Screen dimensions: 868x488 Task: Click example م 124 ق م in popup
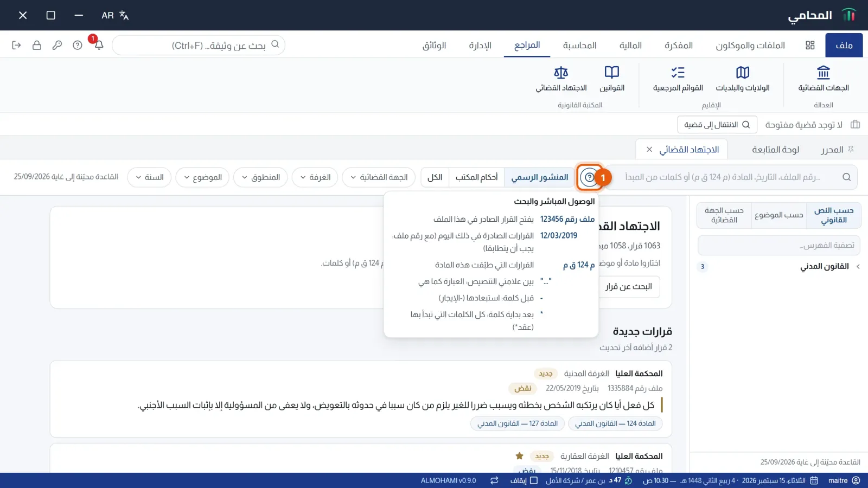coord(579,265)
